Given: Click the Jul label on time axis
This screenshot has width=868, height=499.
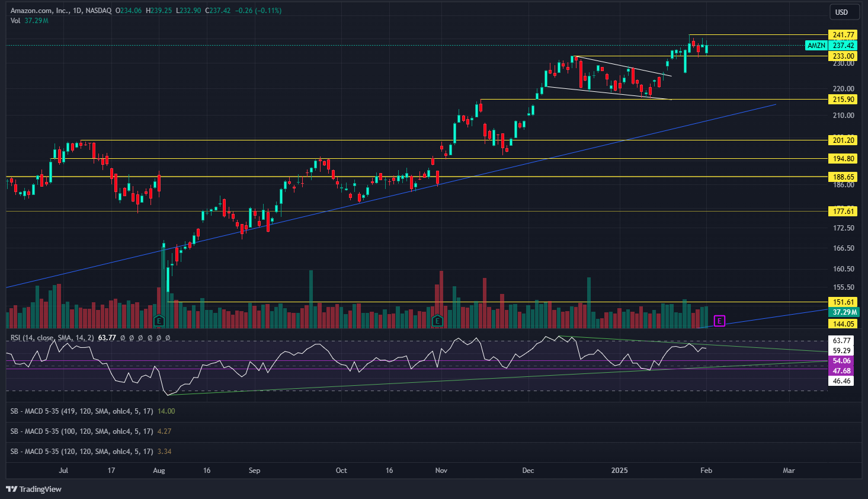Looking at the screenshot, I should [x=63, y=471].
